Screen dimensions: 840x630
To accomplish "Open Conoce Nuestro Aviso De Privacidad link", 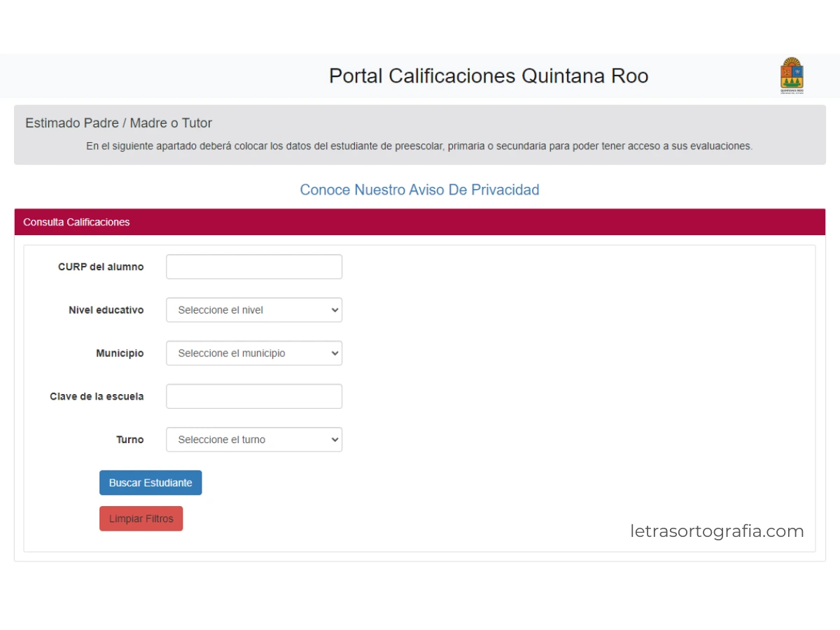I will [x=419, y=190].
